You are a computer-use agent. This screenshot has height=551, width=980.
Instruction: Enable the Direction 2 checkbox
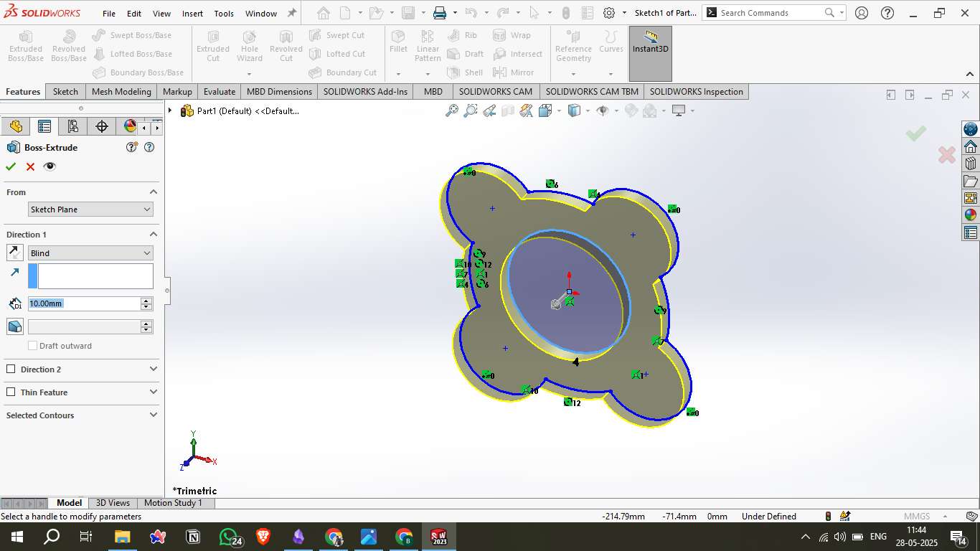pyautogui.click(x=11, y=369)
